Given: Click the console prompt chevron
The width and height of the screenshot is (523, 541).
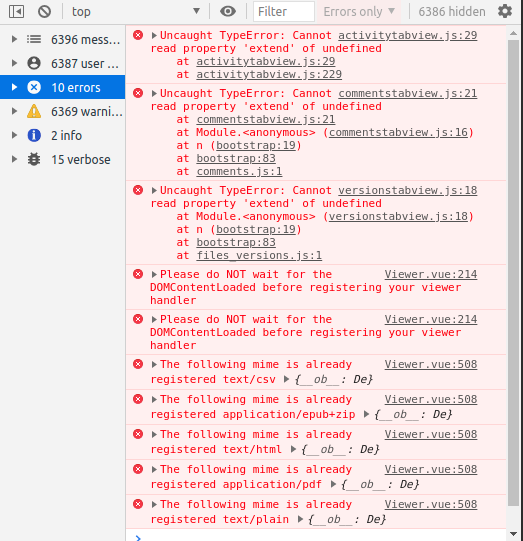Looking at the screenshot, I should [x=138, y=538].
